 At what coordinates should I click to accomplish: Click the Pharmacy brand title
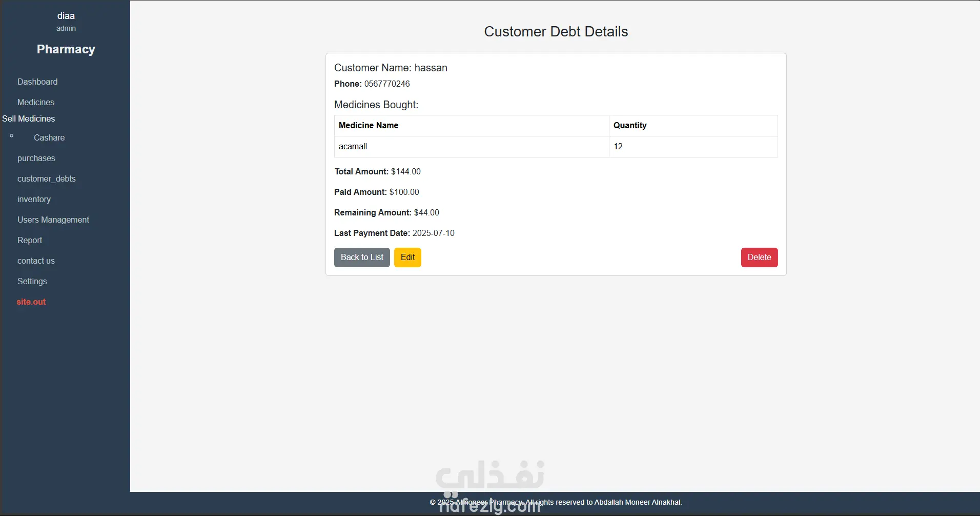[66, 49]
